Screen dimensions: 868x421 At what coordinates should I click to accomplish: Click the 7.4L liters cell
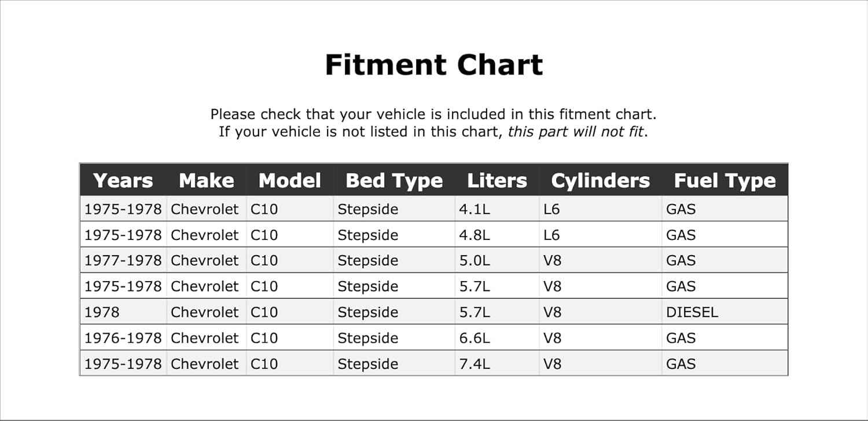pyautogui.click(x=475, y=364)
